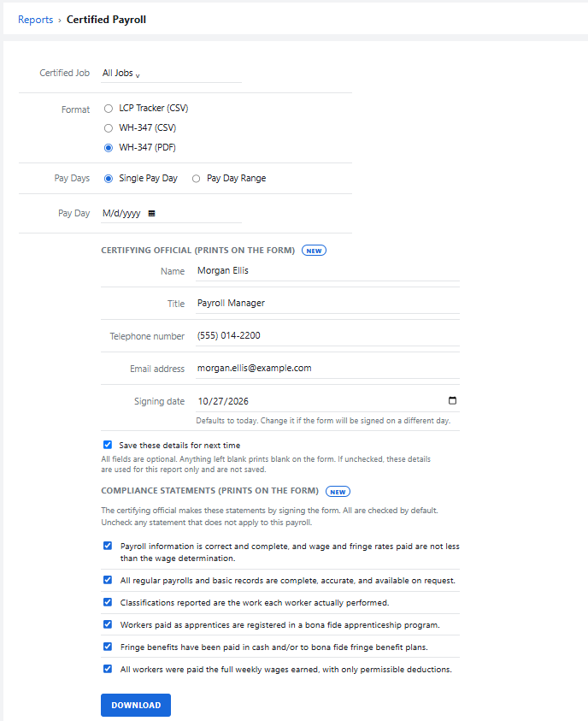Uncheck Payroll information is correct statement
Image resolution: width=588 pixels, height=721 pixels.
coord(108,546)
